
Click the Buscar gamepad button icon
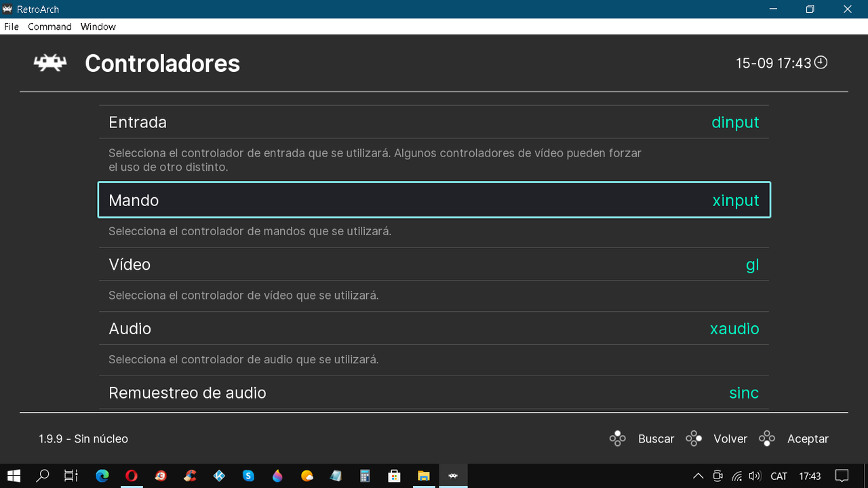(617, 439)
